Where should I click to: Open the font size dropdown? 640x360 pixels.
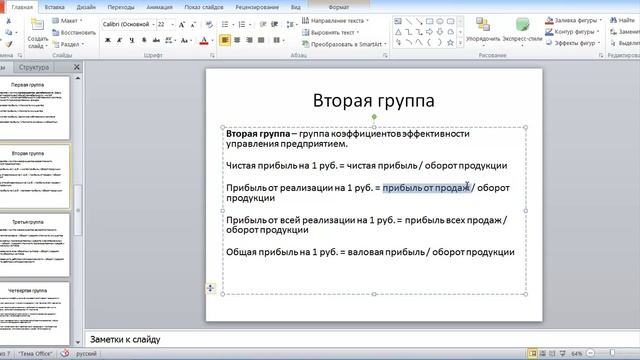[172, 25]
